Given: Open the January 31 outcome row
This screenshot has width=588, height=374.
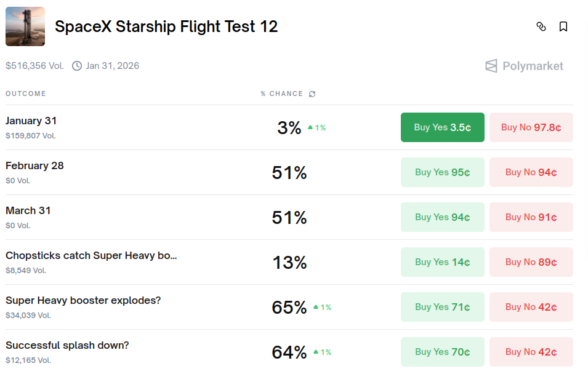Looking at the screenshot, I should [31, 121].
